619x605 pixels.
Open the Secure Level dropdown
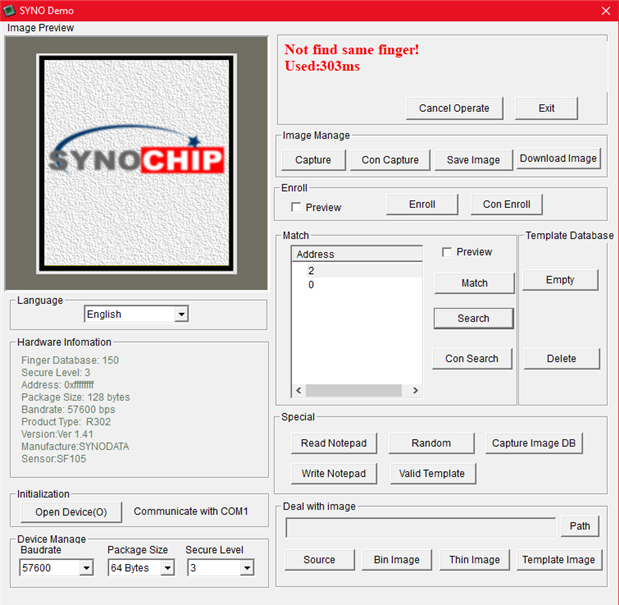click(247, 568)
